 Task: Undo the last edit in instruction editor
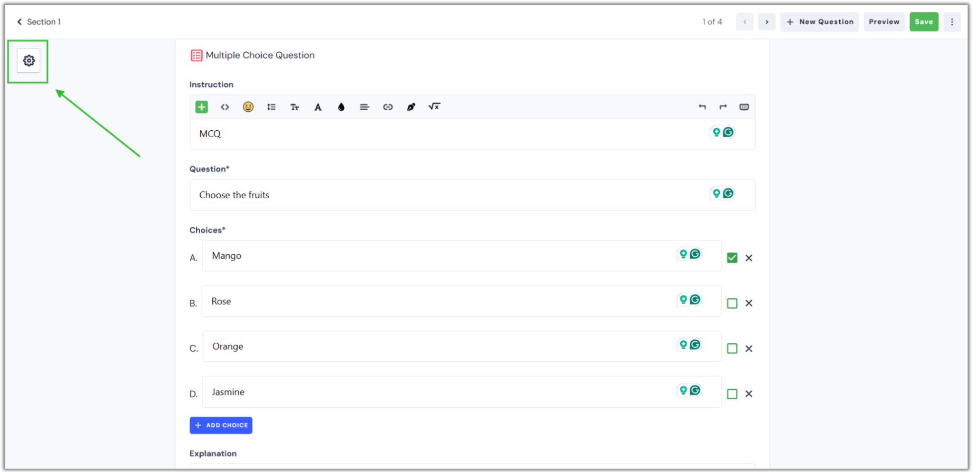[702, 107]
